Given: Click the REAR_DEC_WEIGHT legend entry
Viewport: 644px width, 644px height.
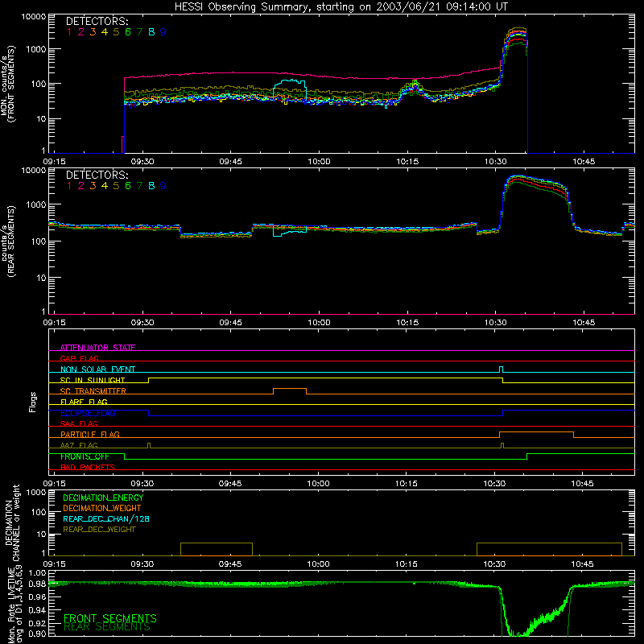Looking at the screenshot, I should 99,530.
